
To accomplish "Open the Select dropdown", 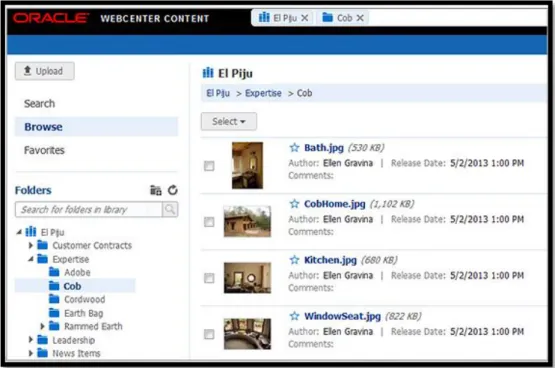I will (229, 121).
